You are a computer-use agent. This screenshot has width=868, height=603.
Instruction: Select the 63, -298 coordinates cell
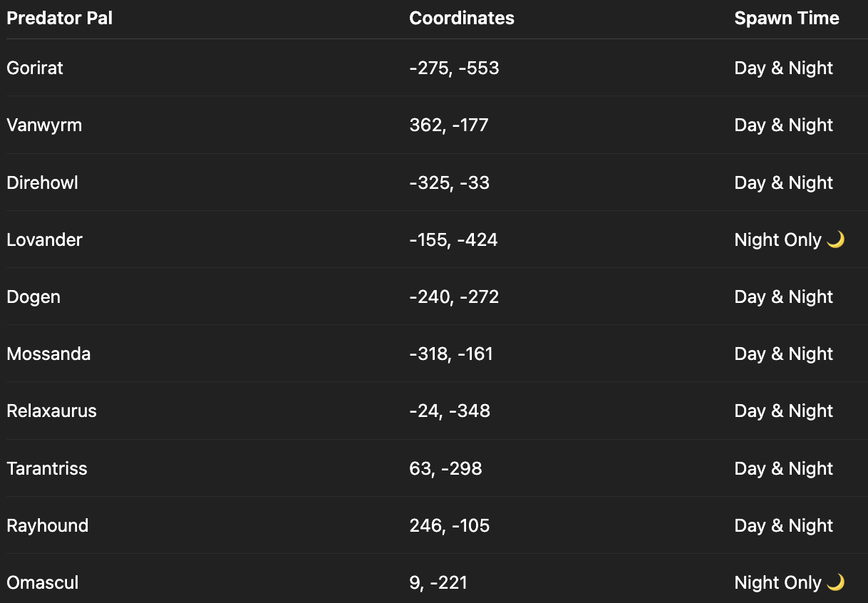pos(445,468)
